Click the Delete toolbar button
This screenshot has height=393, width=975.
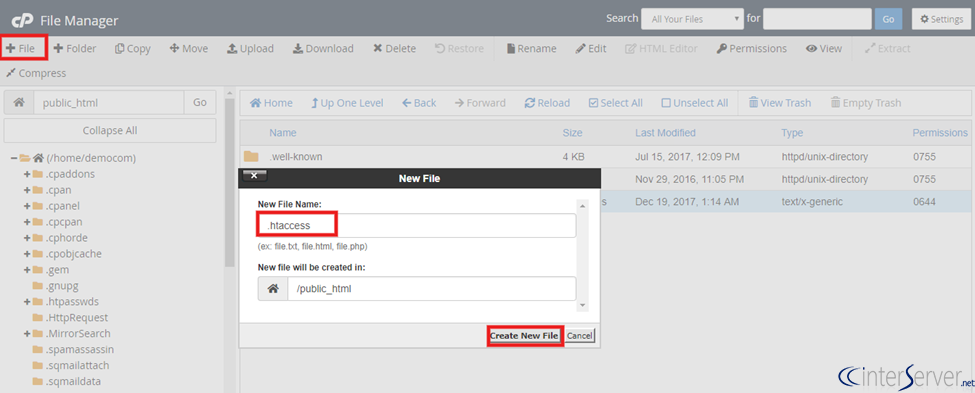[394, 49]
